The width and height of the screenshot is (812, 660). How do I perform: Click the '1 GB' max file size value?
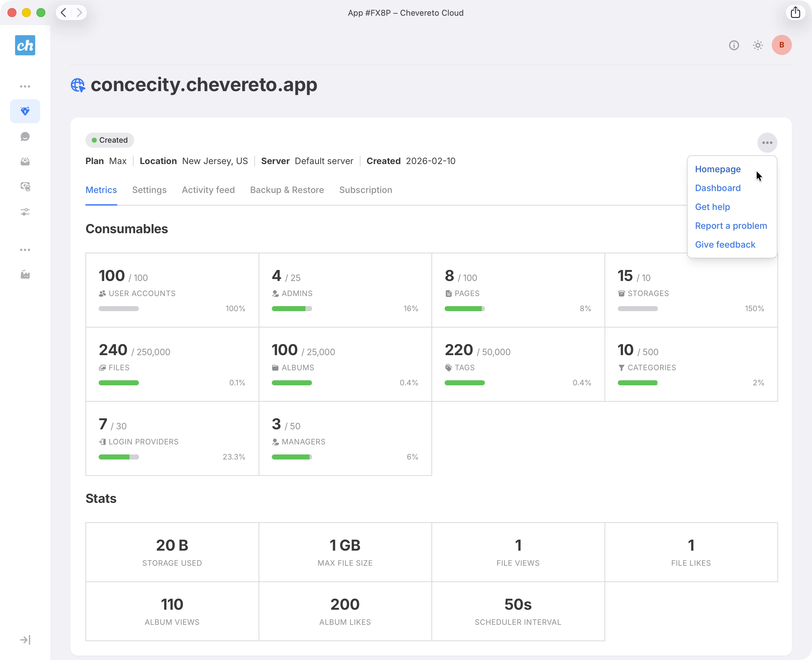click(x=345, y=545)
